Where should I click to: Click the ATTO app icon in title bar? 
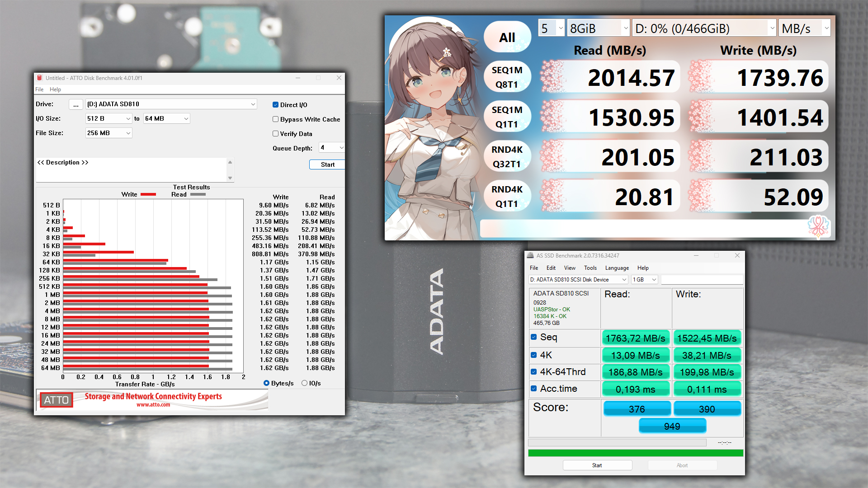(39, 78)
